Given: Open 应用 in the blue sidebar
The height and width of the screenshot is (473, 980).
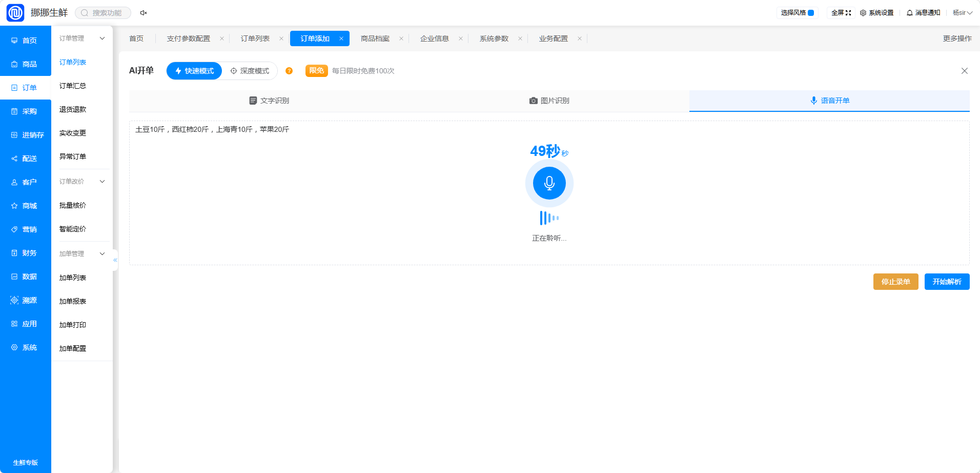Looking at the screenshot, I should (x=26, y=324).
